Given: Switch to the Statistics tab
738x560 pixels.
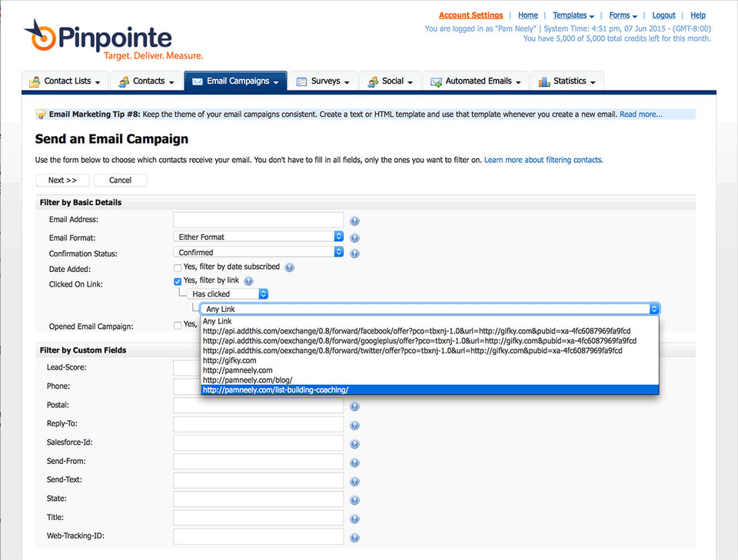Looking at the screenshot, I should click(567, 81).
